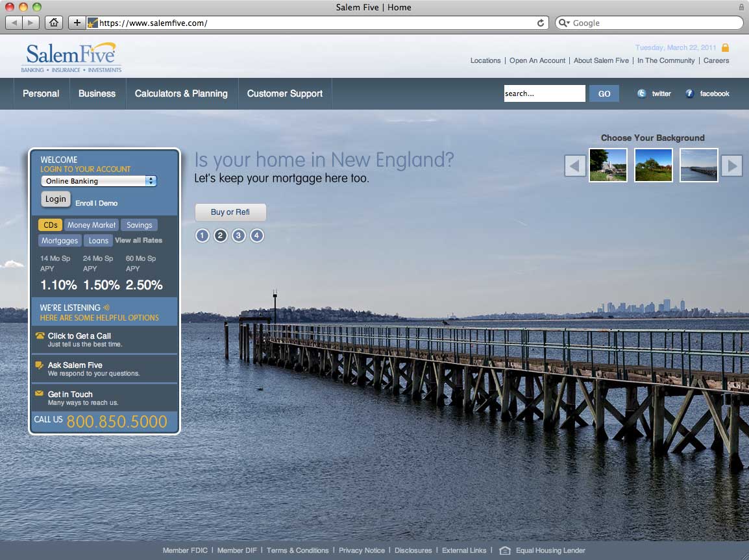Screen dimensions: 749x560
Task: Select the CDs rates tab
Action: tap(50, 225)
